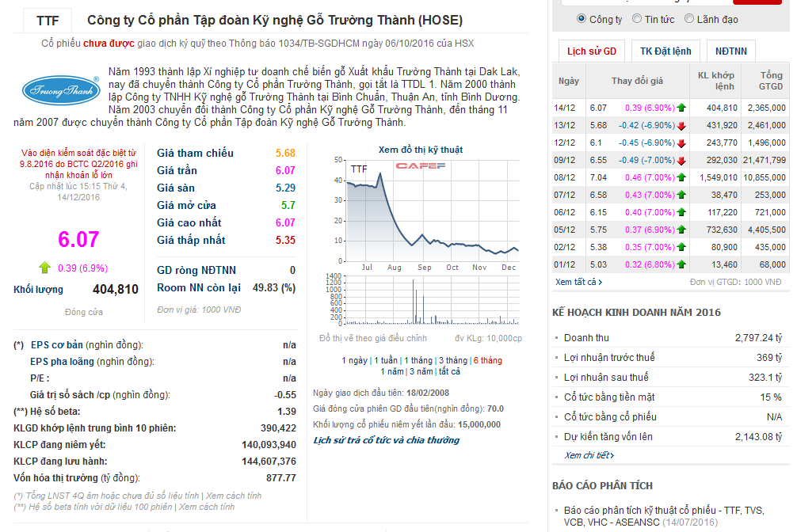Click the KLCP đang niêm yết value 140,093,940
Viewport: 797px width, 532px height.
(269, 445)
